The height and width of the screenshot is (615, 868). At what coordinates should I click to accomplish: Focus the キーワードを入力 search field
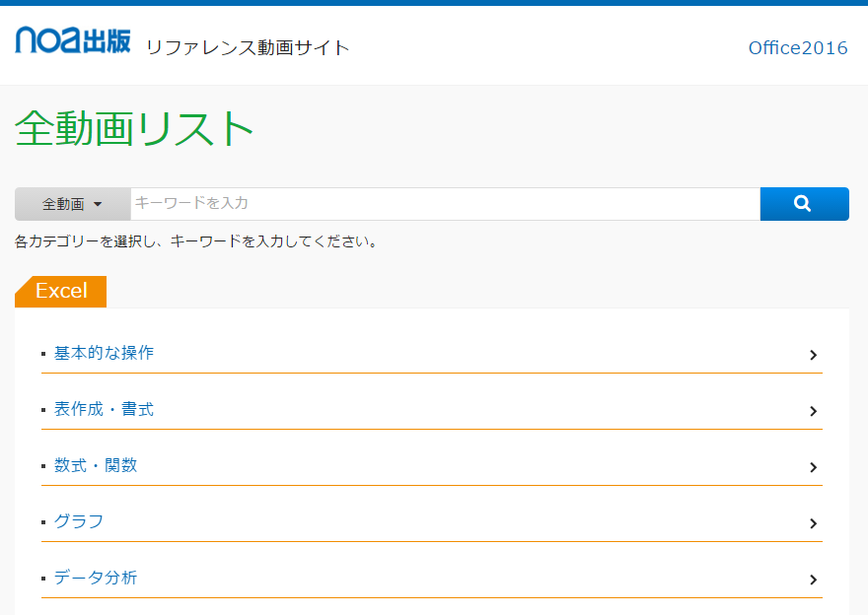[444, 204]
